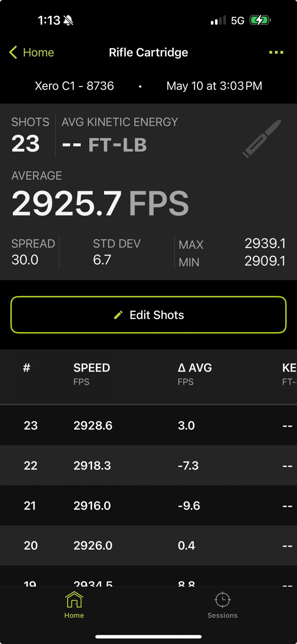Select shot 20 row at 2926.0 FPS
The image size is (297, 644).
(148, 545)
